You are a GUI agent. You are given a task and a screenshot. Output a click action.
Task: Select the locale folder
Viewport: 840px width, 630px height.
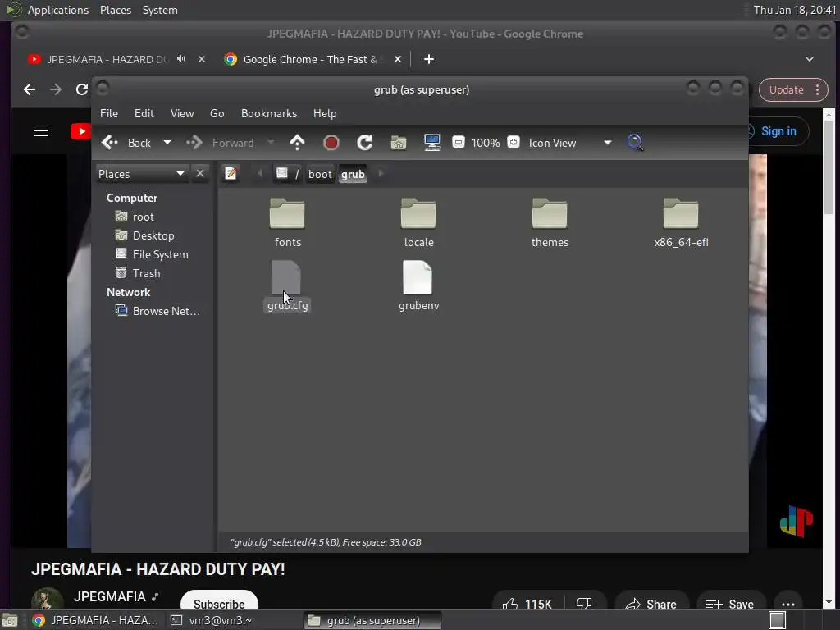(418, 222)
